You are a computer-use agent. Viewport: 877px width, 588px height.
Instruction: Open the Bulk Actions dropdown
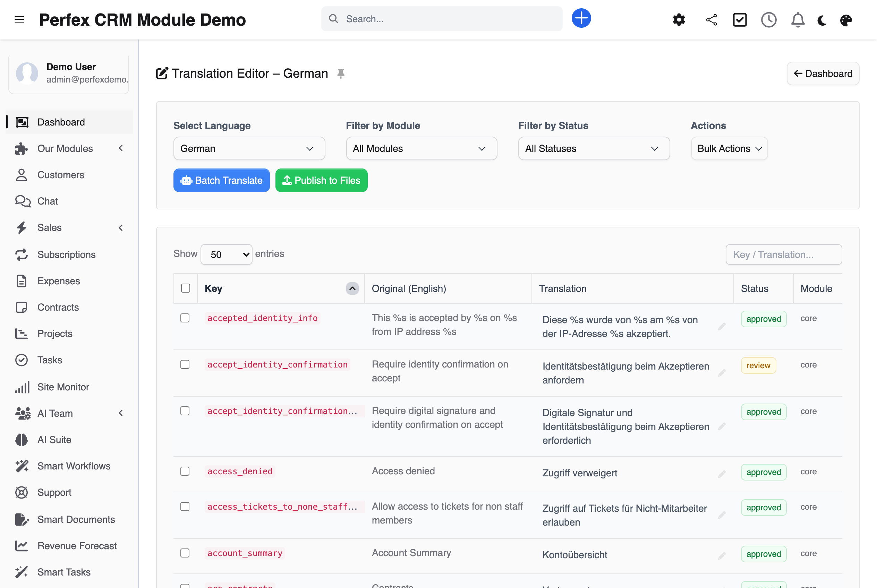(x=729, y=148)
